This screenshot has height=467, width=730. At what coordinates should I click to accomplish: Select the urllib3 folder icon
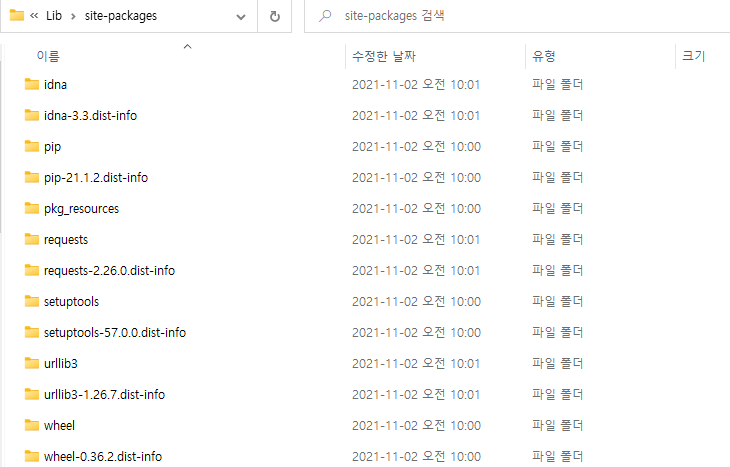coord(32,363)
